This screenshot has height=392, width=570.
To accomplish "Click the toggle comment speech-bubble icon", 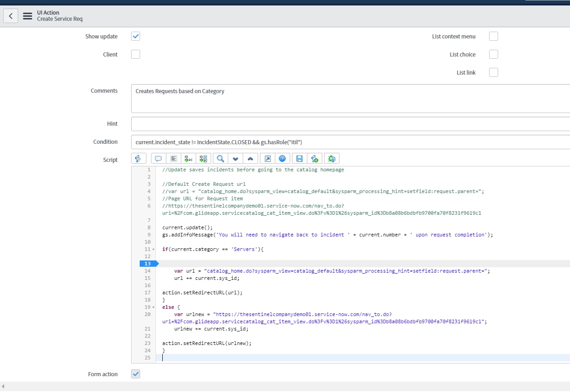I will [x=158, y=158].
